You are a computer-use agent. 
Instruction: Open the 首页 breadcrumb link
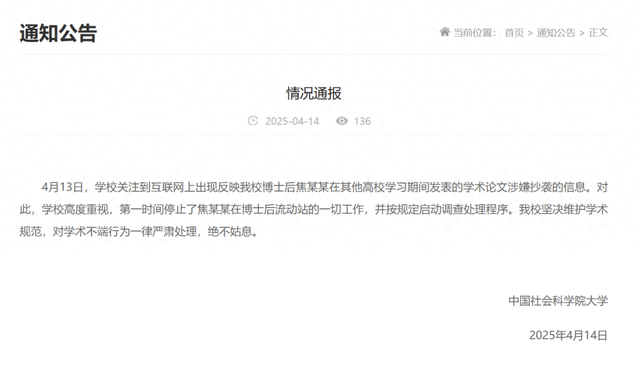pos(514,32)
